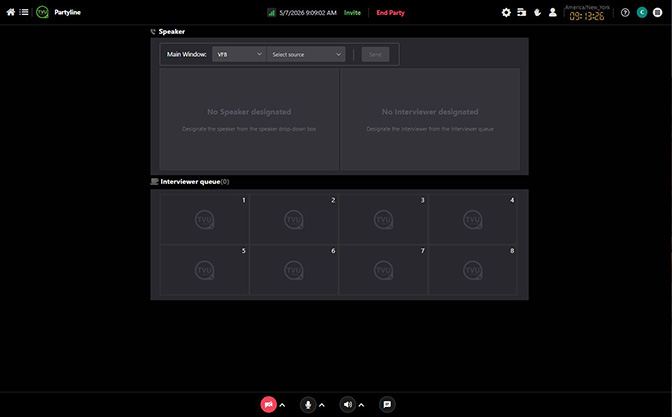Check the green signal strength icon
Screen dimensions: 672x417
tap(271, 12)
